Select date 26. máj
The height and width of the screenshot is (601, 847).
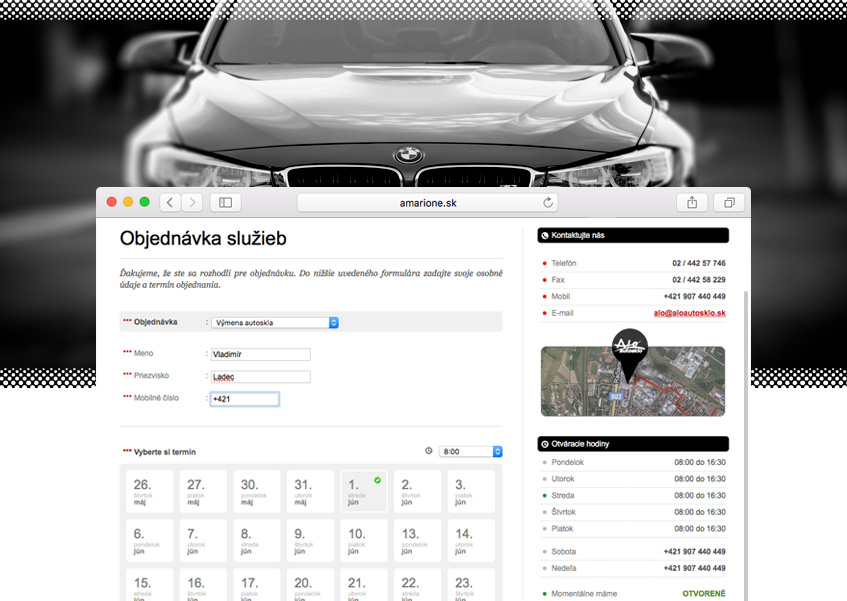[x=150, y=491]
